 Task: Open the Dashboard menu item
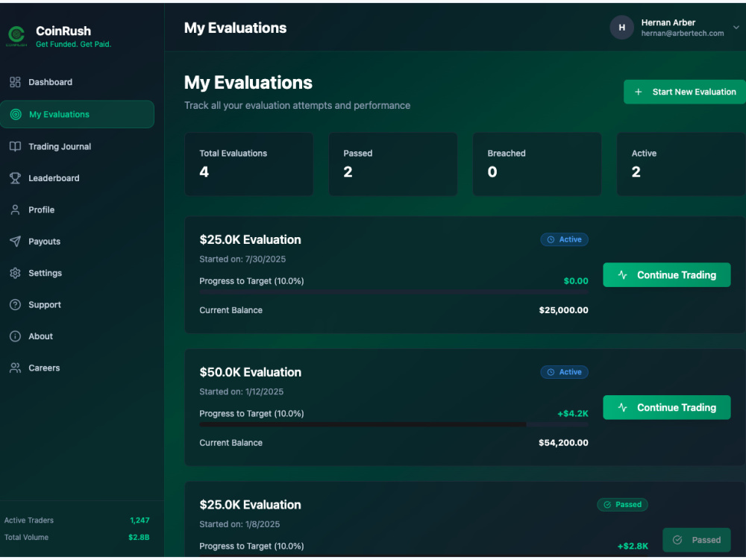[x=77, y=82]
